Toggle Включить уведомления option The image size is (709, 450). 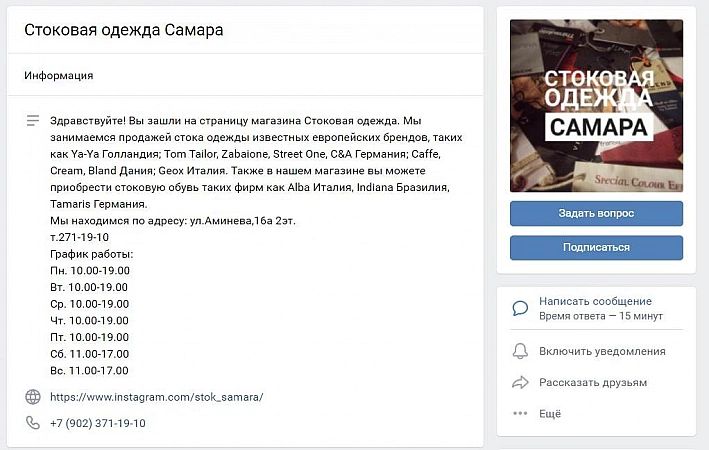pyautogui.click(x=602, y=351)
